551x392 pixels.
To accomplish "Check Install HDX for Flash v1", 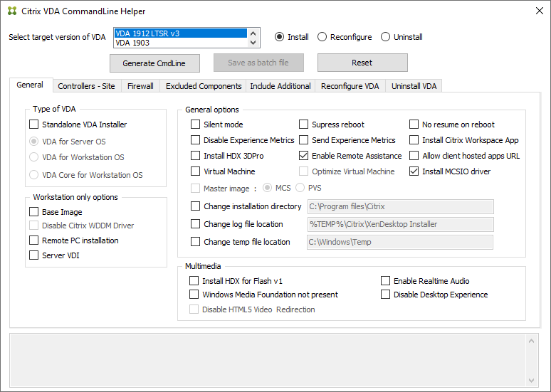I will (x=194, y=280).
